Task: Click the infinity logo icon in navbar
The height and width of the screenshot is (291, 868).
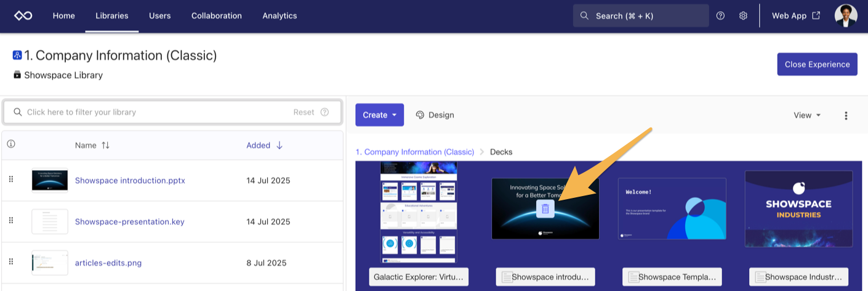Action: pos(23,16)
